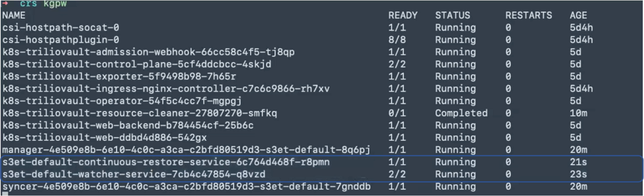This screenshot has height=196, width=644.
Task: Click the red prompt arrow
Action: (5, 3)
